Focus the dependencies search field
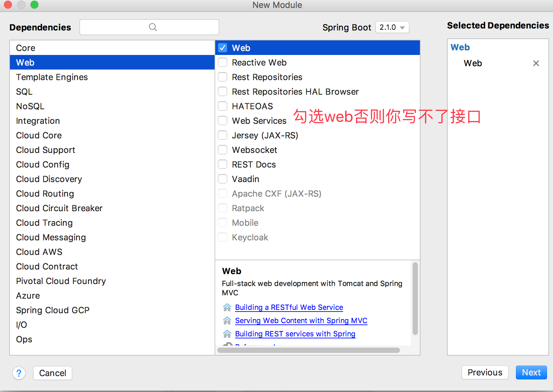This screenshot has width=553, height=392. [x=149, y=27]
